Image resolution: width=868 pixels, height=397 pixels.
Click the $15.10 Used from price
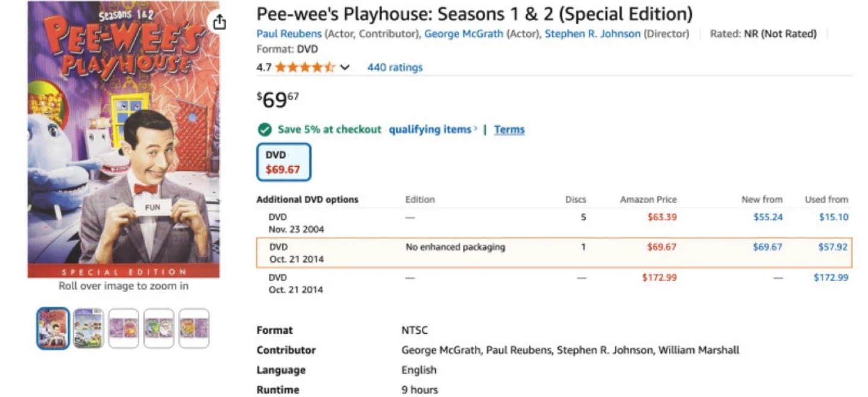coord(834,217)
